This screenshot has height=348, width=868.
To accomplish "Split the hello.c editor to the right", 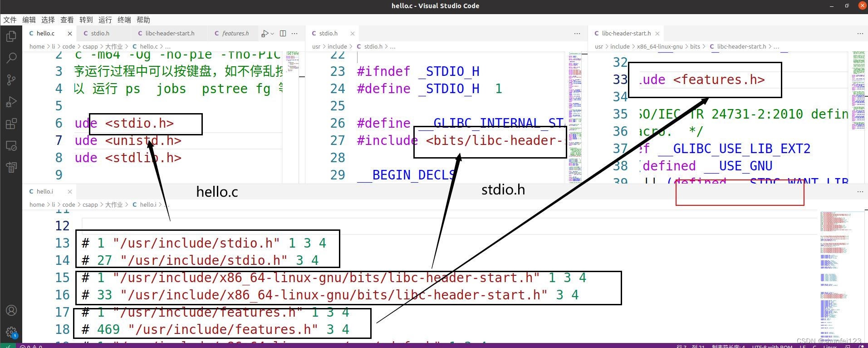I will (283, 34).
